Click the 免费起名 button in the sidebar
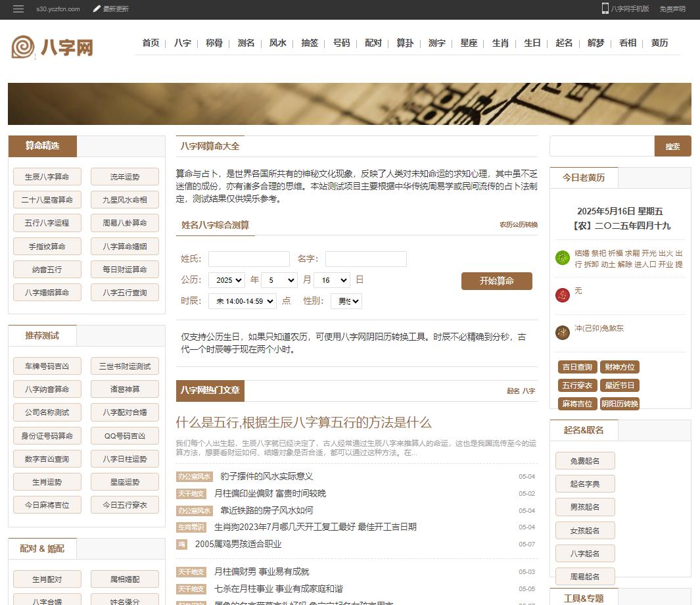The width and height of the screenshot is (700, 605). (x=584, y=460)
